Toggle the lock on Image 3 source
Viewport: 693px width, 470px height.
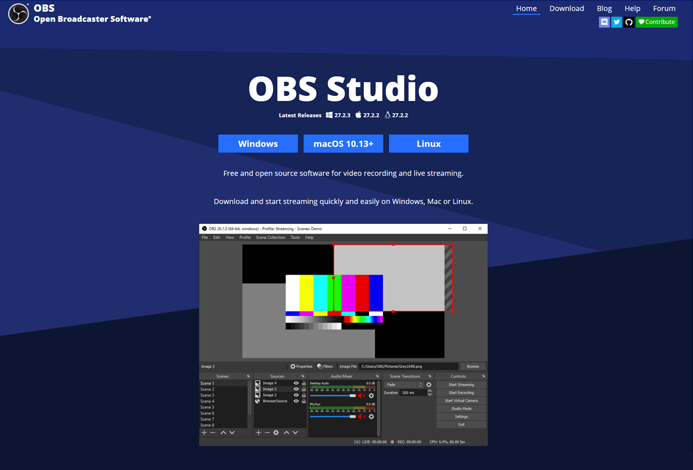coord(304,389)
